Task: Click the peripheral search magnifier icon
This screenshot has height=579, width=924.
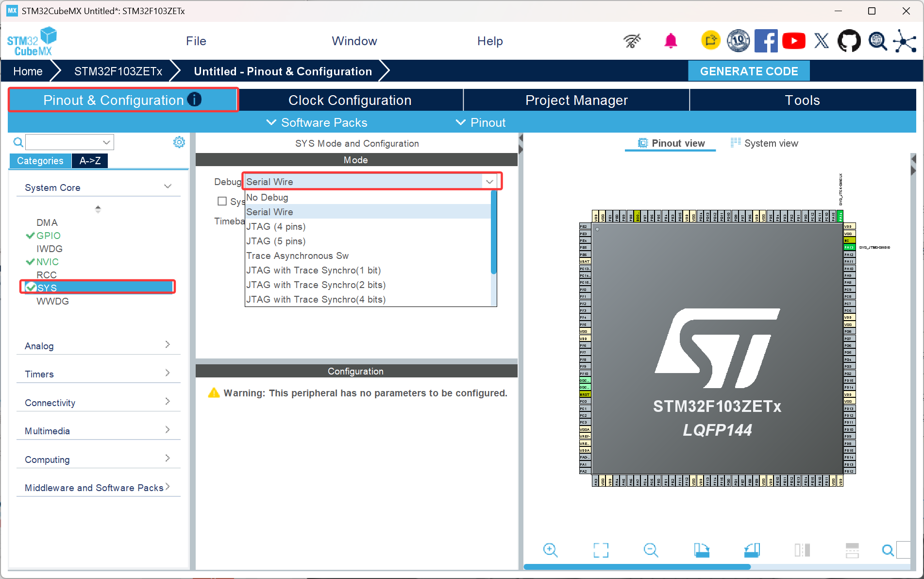Action: [x=18, y=142]
